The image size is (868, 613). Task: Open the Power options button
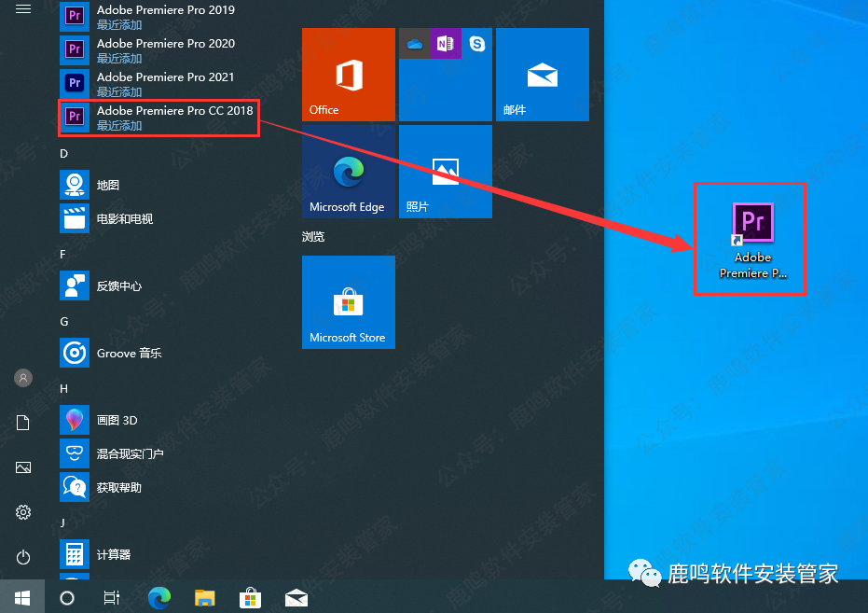click(x=23, y=557)
